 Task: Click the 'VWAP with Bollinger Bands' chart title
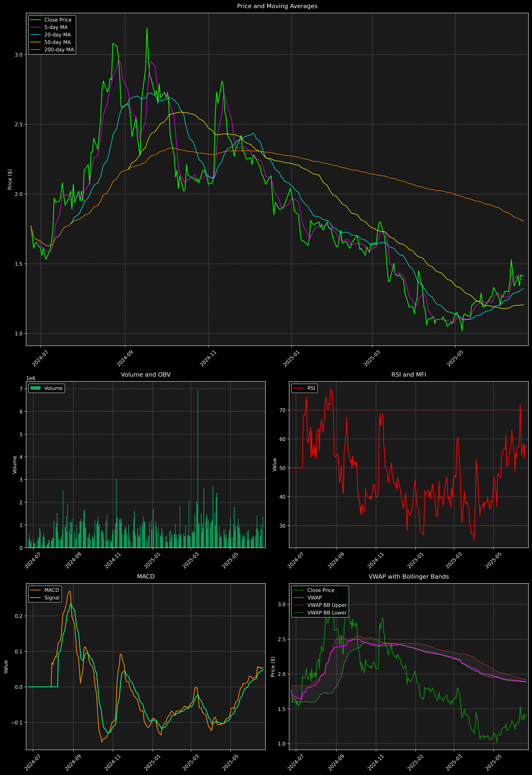pyautogui.click(x=409, y=577)
